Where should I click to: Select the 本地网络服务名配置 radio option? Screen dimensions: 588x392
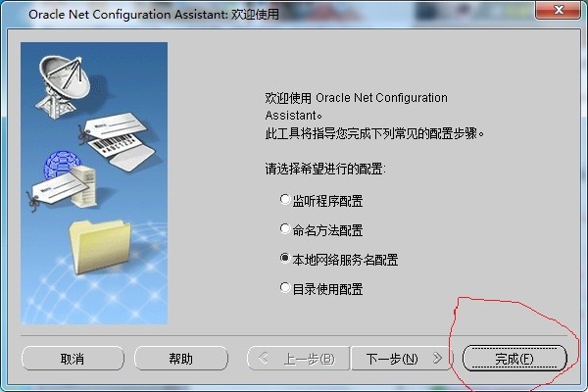click(285, 258)
